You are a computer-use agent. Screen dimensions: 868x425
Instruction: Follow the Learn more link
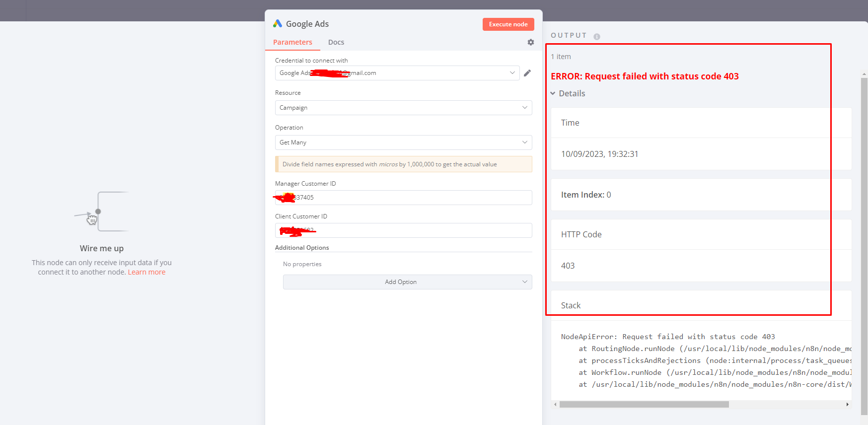point(146,272)
